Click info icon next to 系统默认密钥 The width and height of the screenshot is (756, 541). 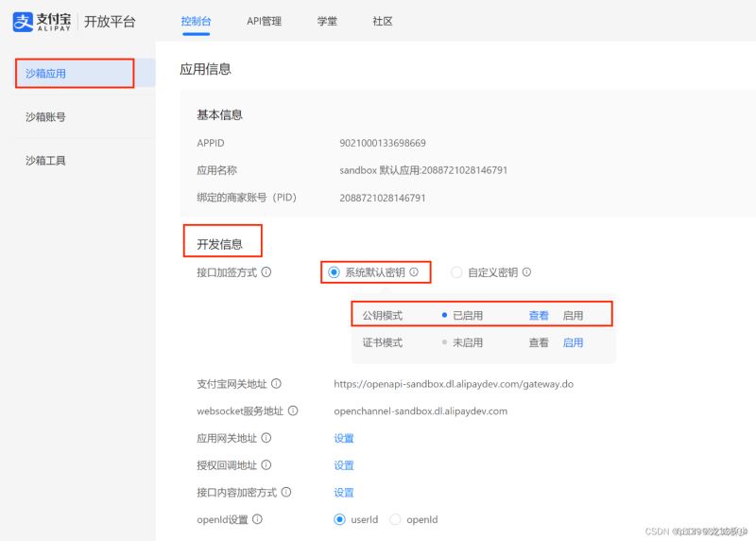coord(414,272)
